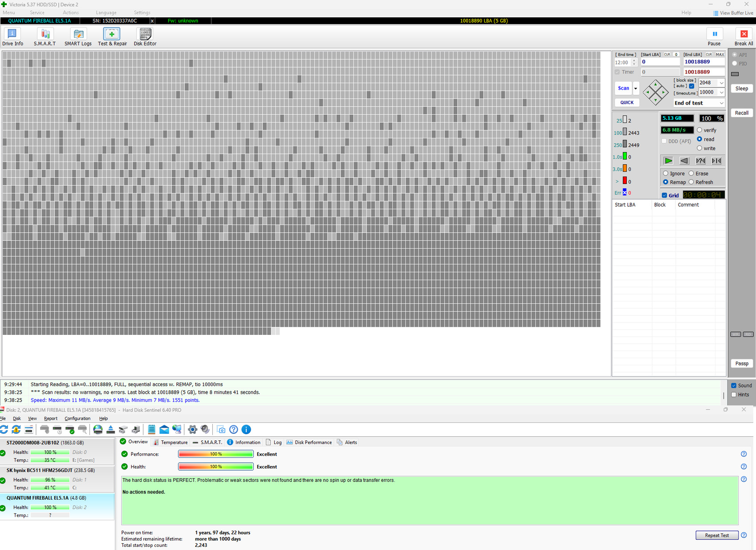Open the Report menu in Hard Disk Sentinel
Viewport: 756px width, 550px height.
point(51,419)
